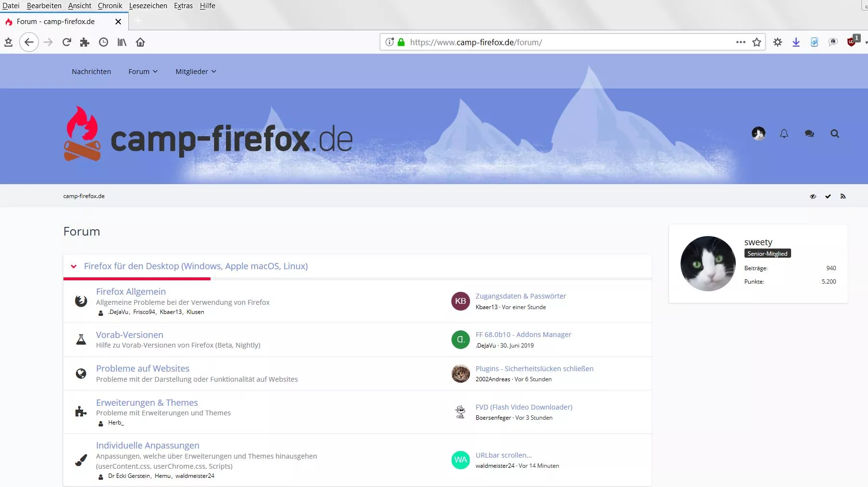
Task: Go to the home page via house icon
Action: (x=140, y=42)
